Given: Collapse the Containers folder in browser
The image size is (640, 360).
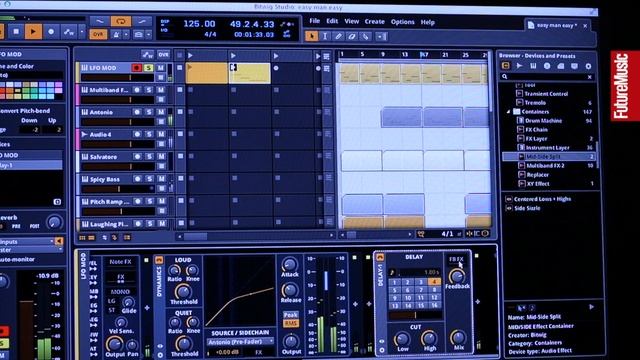Looking at the screenshot, I should click(x=509, y=111).
